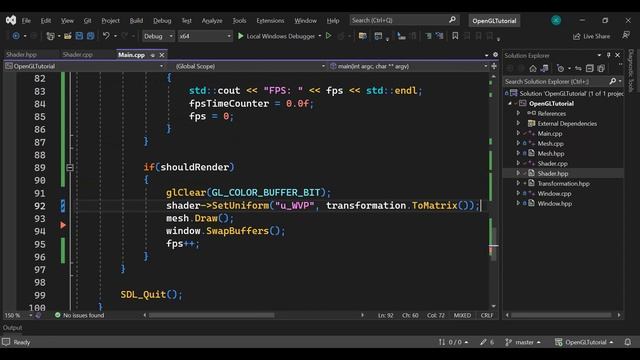640x360 pixels.
Task: Expand the References node
Action: (518, 113)
